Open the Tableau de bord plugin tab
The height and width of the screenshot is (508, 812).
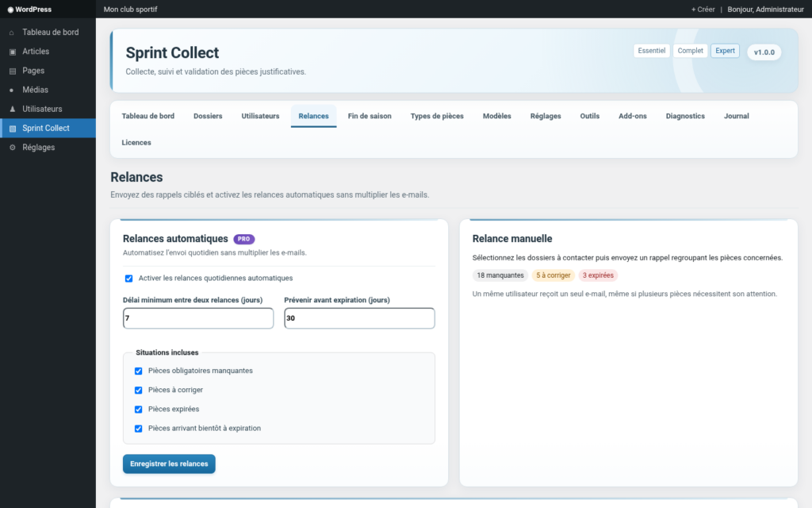[x=148, y=116]
